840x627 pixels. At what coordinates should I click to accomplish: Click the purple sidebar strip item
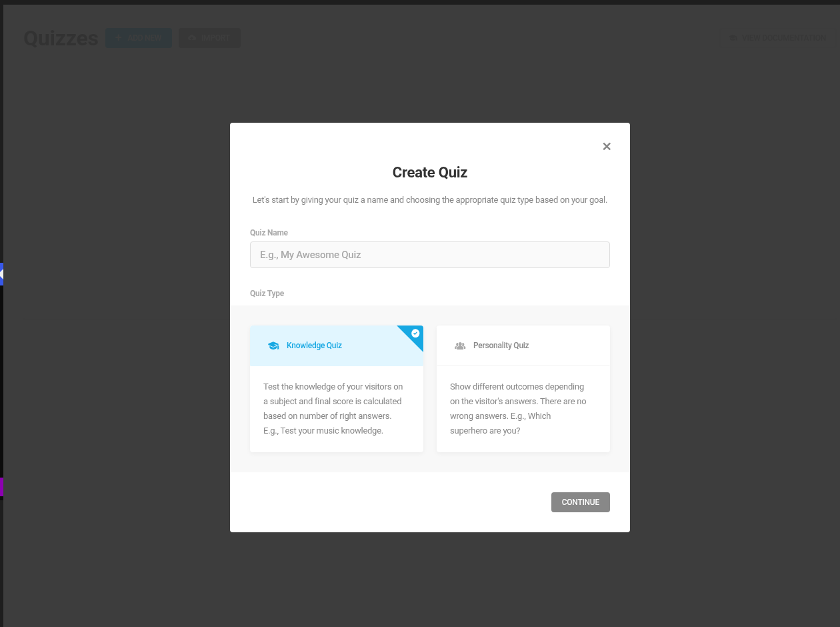coord(1,487)
